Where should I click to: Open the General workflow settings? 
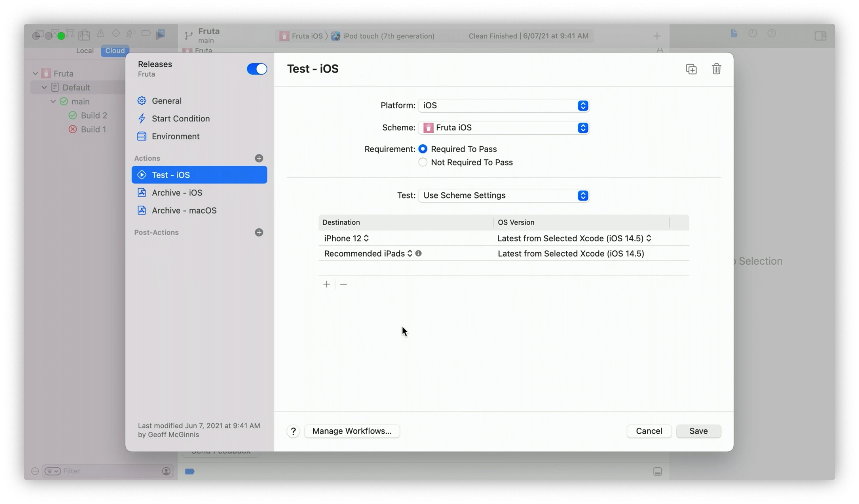pos(167,101)
